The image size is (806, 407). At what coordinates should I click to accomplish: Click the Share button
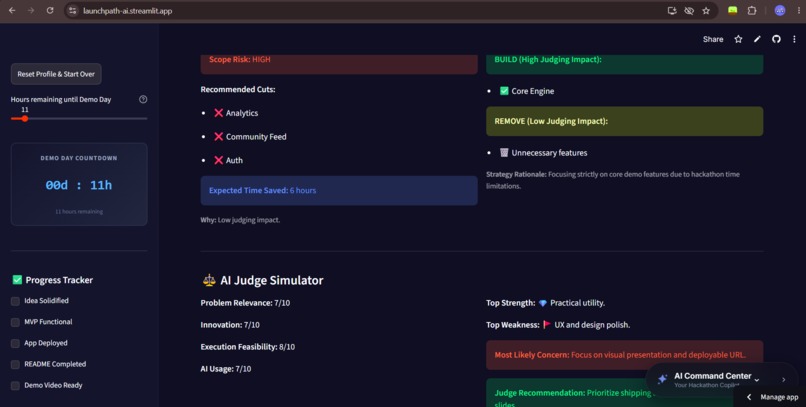(713, 39)
